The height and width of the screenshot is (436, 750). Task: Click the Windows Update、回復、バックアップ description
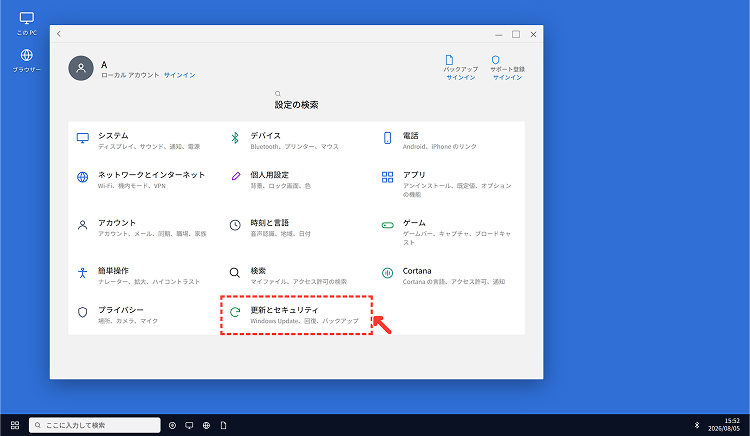point(304,321)
